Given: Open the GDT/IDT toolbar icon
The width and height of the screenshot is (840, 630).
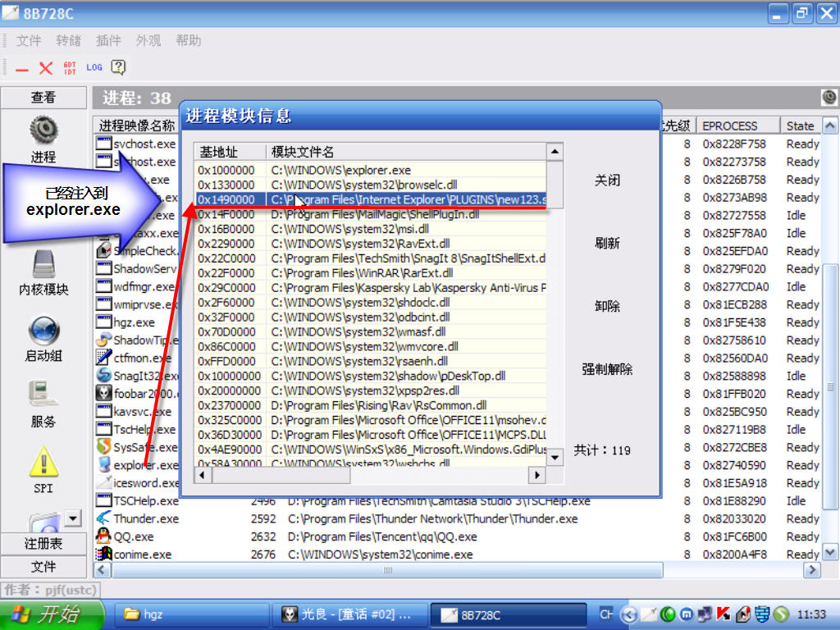Looking at the screenshot, I should coord(70,68).
